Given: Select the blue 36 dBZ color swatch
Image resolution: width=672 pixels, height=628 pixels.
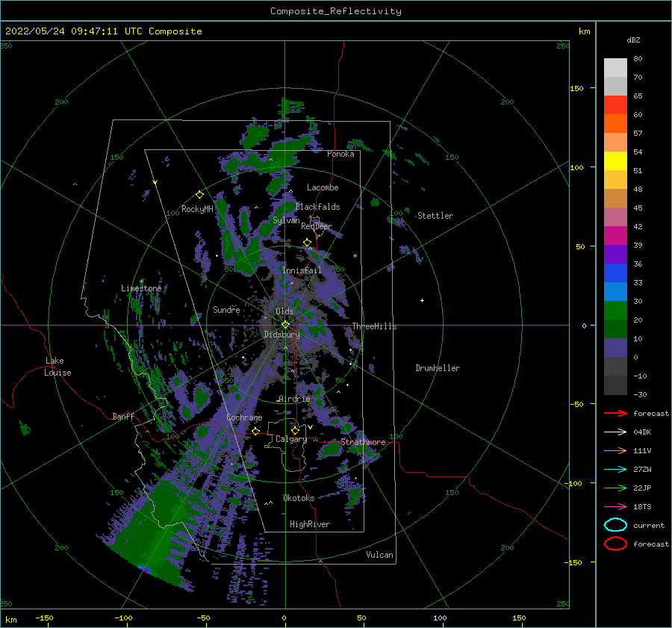Looking at the screenshot, I should click(615, 273).
